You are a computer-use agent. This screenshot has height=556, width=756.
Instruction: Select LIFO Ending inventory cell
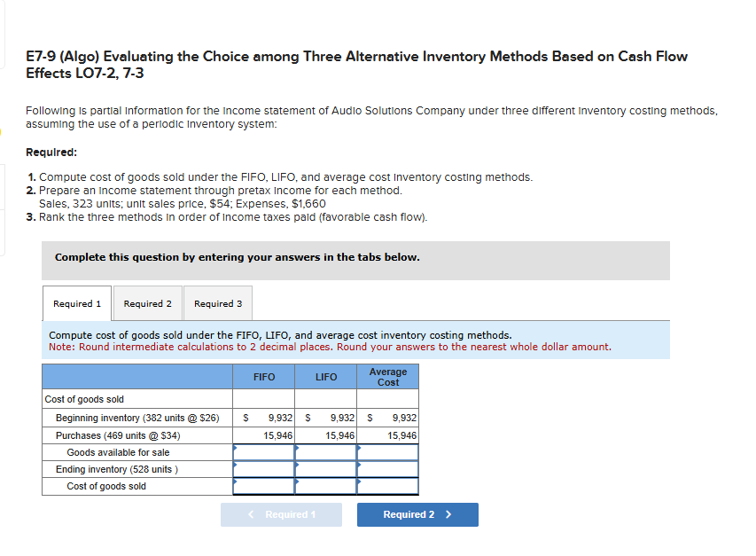click(x=325, y=469)
